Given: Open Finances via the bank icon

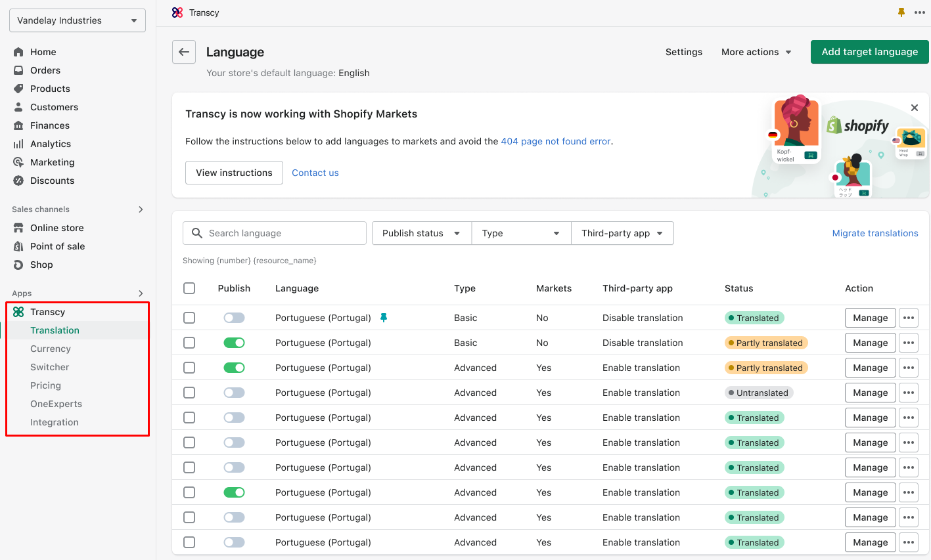Looking at the screenshot, I should point(18,125).
